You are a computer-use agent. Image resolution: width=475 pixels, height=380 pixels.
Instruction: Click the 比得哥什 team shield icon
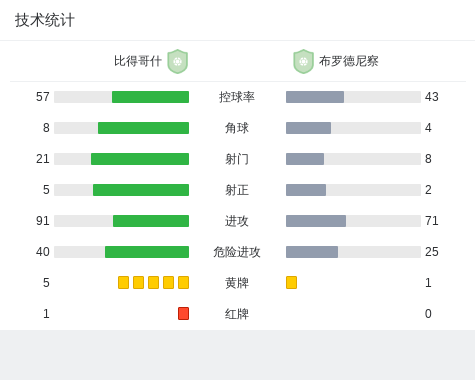pyautogui.click(x=178, y=61)
